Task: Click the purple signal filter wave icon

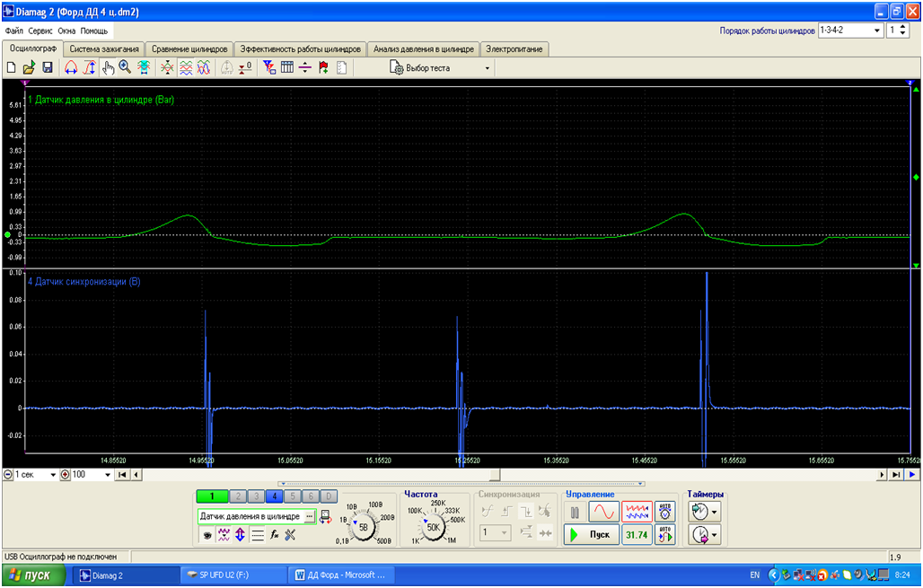Action: pyautogui.click(x=224, y=535)
